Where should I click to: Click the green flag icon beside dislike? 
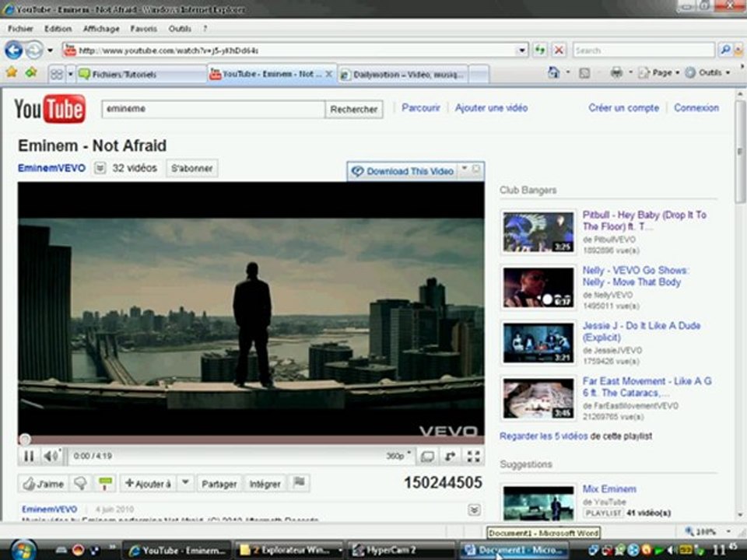click(105, 483)
